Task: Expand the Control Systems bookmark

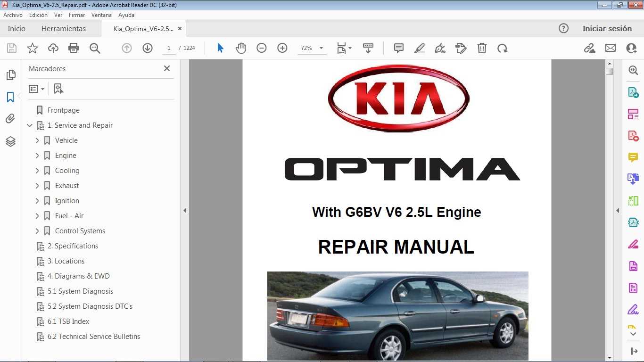Action: click(37, 231)
